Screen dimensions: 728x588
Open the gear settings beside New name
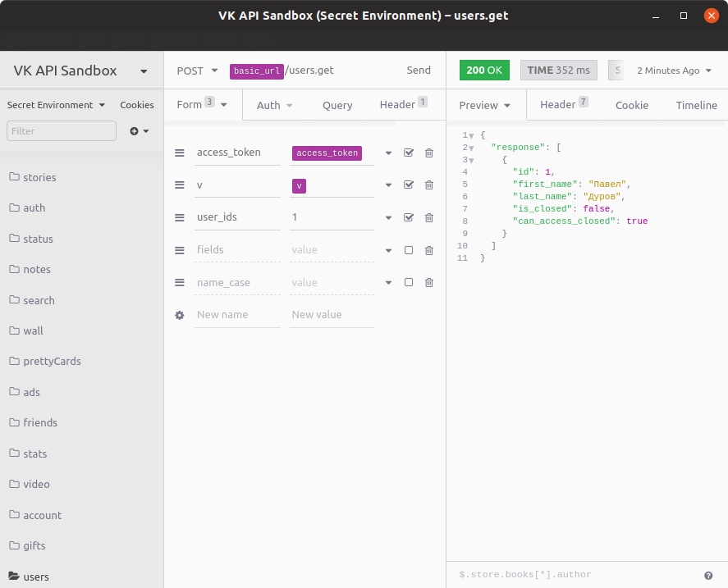tap(179, 315)
